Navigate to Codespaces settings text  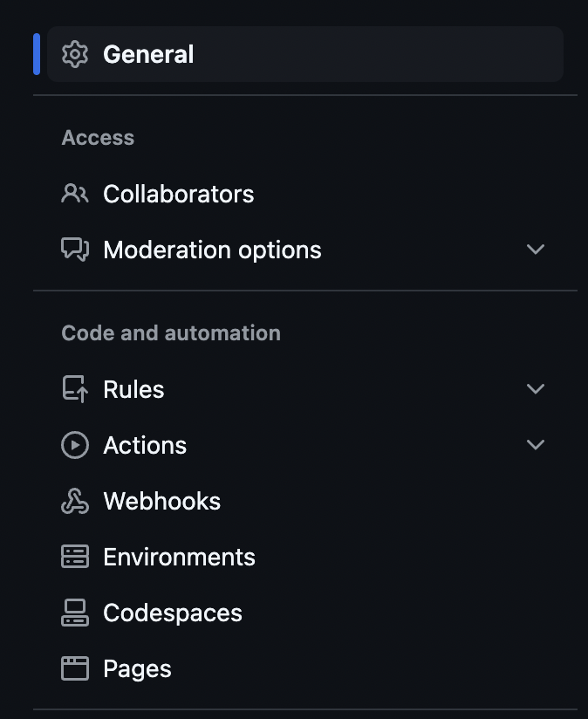tap(173, 613)
